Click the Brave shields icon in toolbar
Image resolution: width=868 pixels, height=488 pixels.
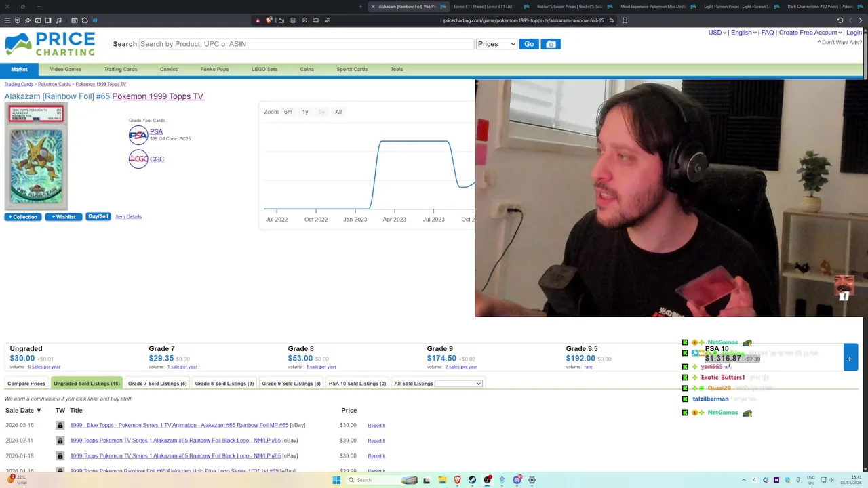[269, 20]
